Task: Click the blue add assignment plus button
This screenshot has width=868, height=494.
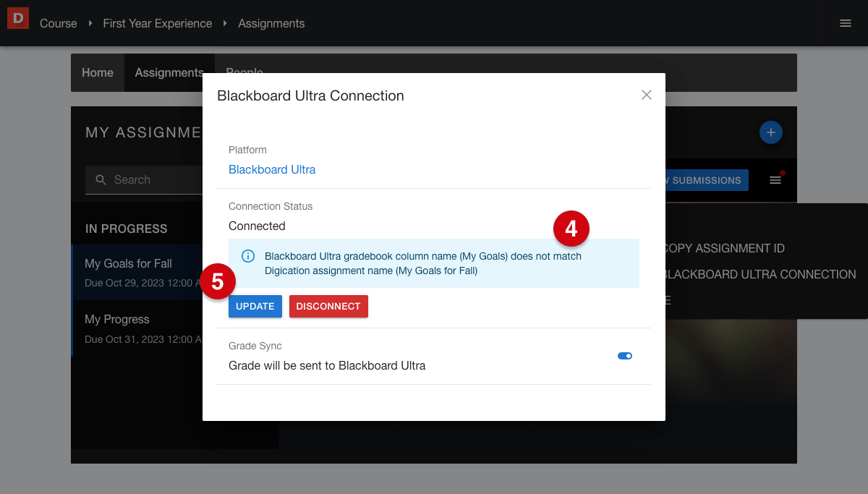Action: (771, 132)
